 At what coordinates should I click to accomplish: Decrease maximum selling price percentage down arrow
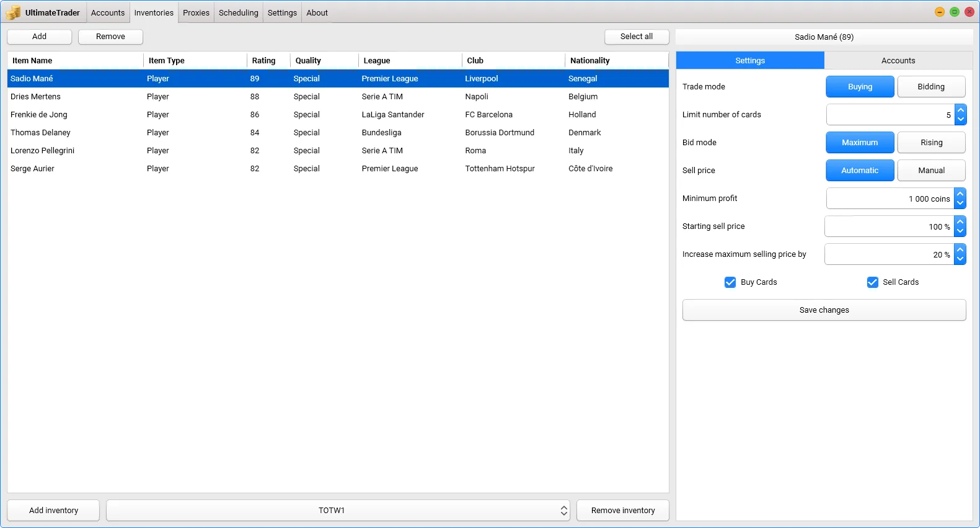pyautogui.click(x=960, y=259)
